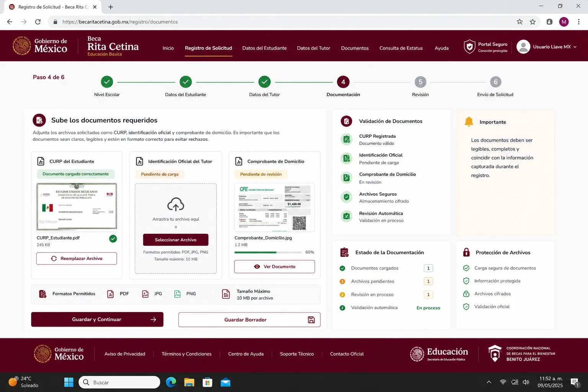Click green check beside CURP_Estudiante.pdf

point(113,239)
